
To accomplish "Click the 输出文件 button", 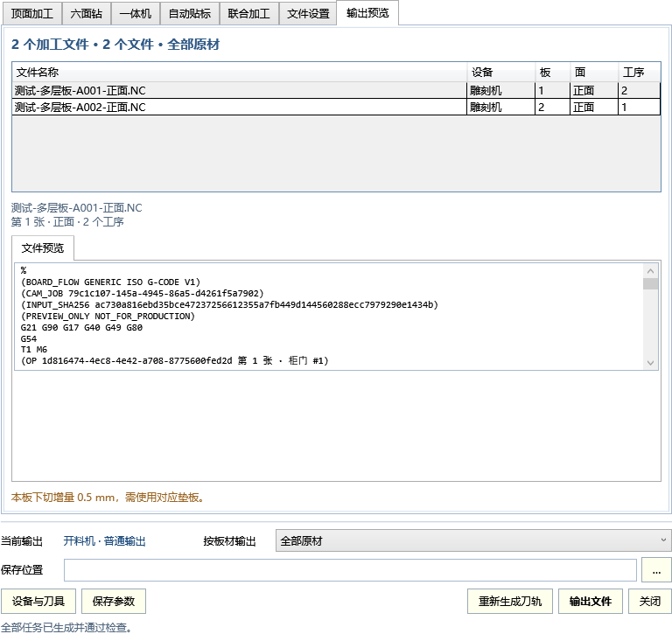I will click(590, 601).
